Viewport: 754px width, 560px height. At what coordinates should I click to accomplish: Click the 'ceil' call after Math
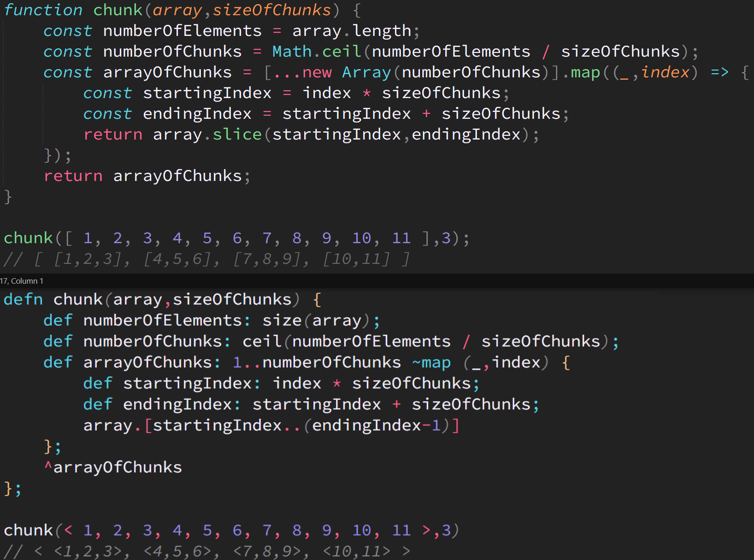[342, 52]
